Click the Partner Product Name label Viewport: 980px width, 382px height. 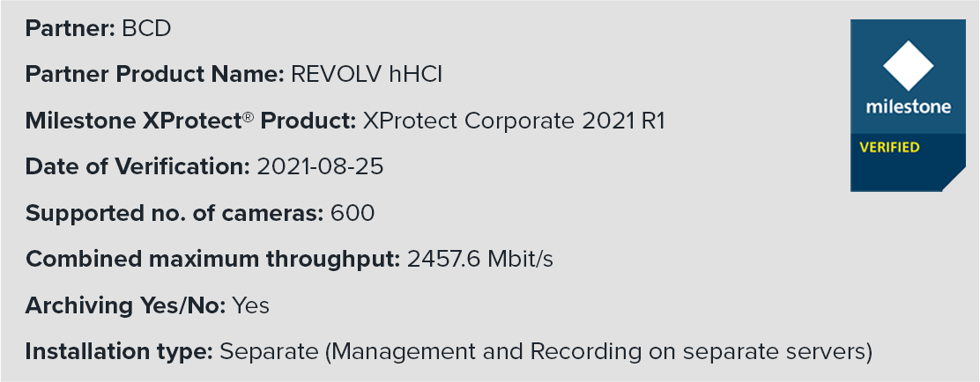click(155, 75)
